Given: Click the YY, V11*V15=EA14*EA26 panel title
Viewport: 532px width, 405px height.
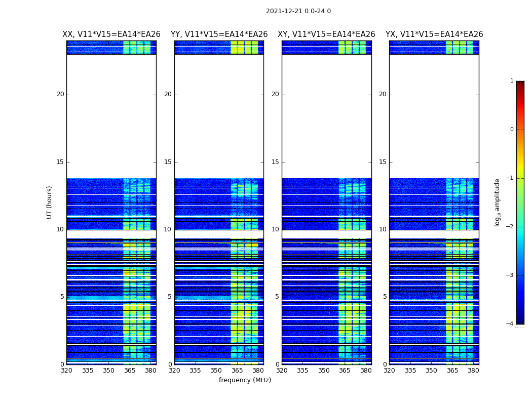Looking at the screenshot, I should pos(219,34).
